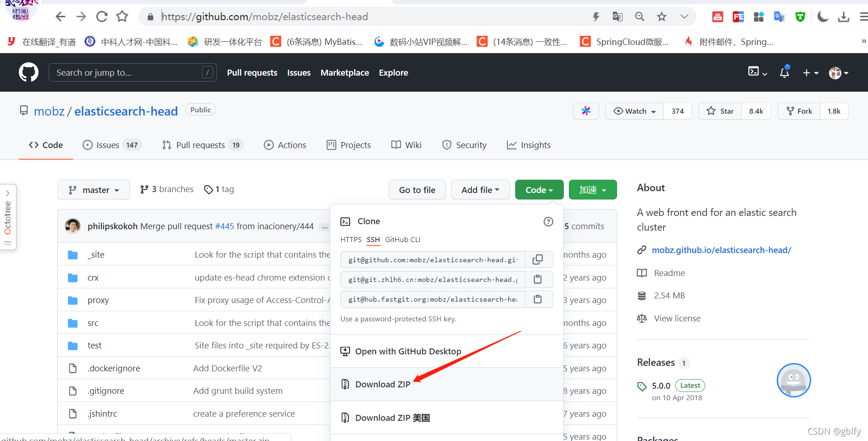868x441 pixels.
Task: Open the notifications bell
Action: (x=785, y=72)
